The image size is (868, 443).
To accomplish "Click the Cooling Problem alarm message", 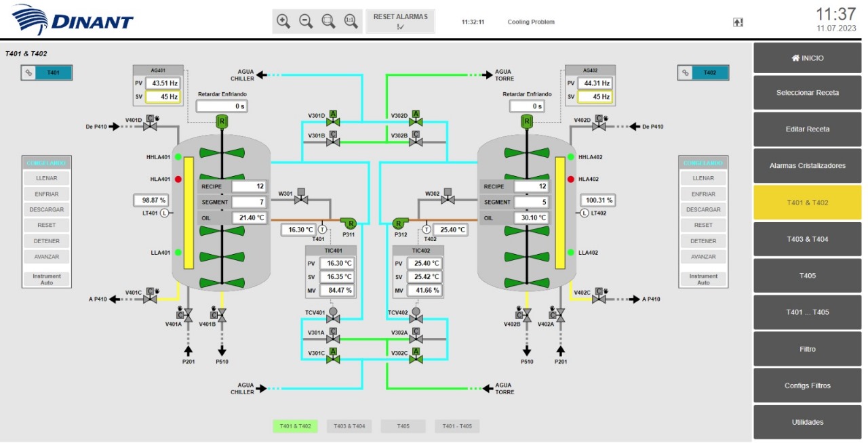I will coord(531,22).
